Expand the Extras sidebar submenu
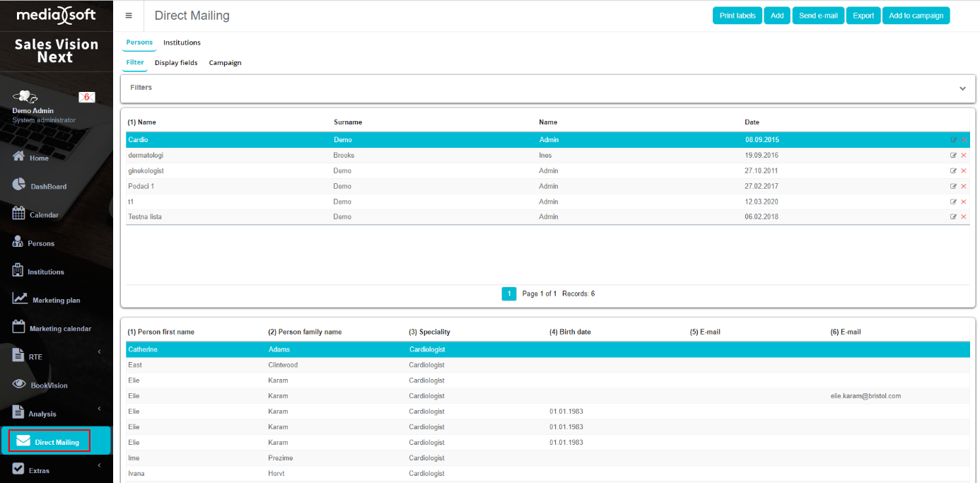980x483 pixels. point(99,465)
